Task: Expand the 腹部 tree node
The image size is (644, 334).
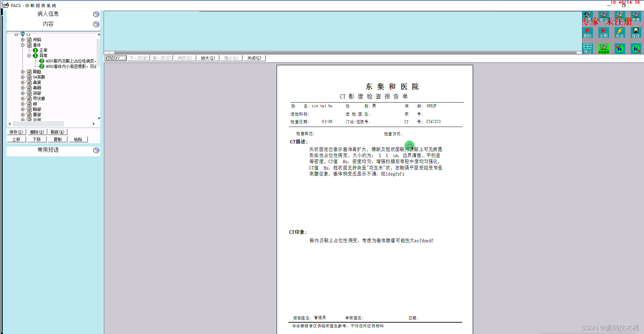Action: click(23, 115)
